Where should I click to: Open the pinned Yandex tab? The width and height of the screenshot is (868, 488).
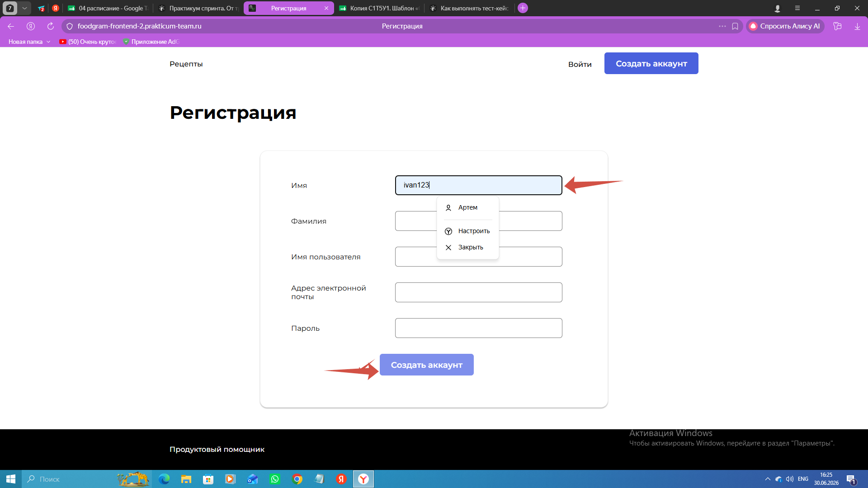click(56, 8)
